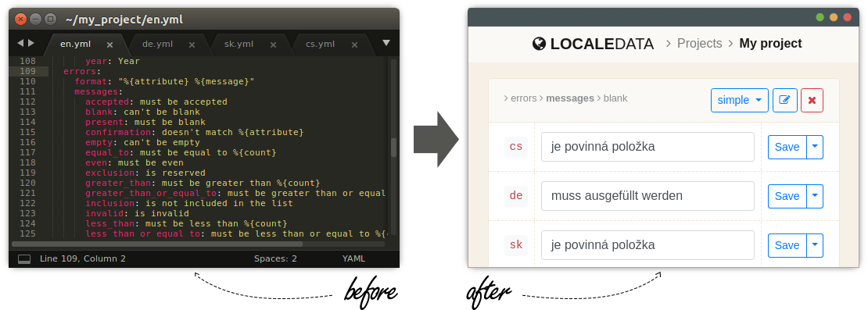Expand Save options for cs row
The image size is (868, 310).
[x=815, y=147]
